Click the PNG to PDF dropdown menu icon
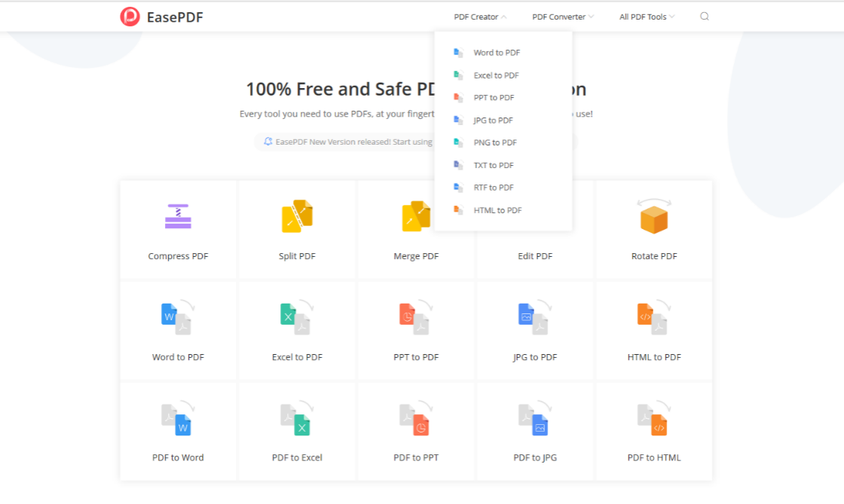This screenshot has height=504, width=844. coord(458,142)
